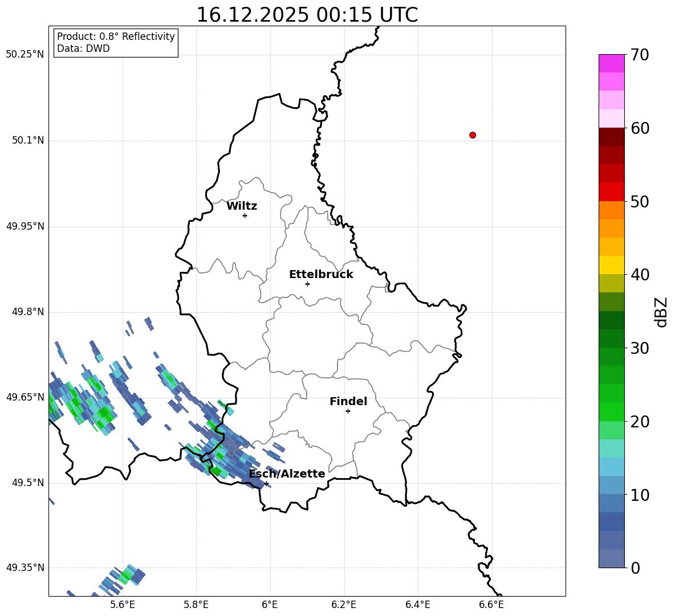Click the dark green swatch just above 30
Viewport: 675px width, 616px height.
tap(611, 338)
